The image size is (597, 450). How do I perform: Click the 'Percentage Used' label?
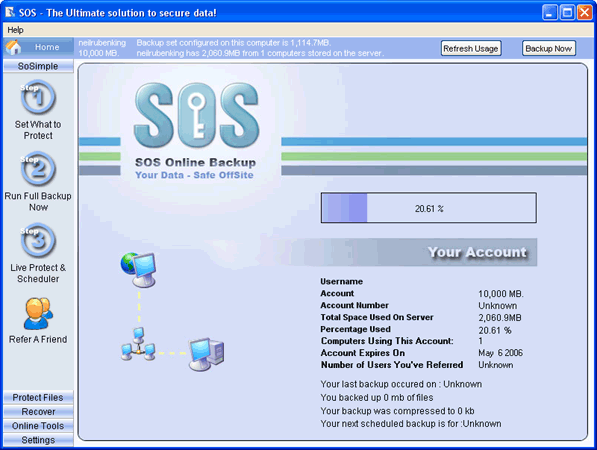(x=356, y=329)
